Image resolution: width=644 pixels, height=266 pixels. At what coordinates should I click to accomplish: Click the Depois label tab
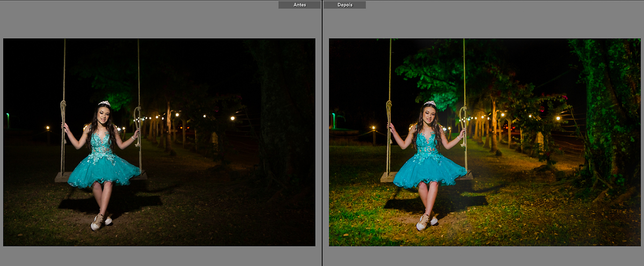click(x=345, y=5)
